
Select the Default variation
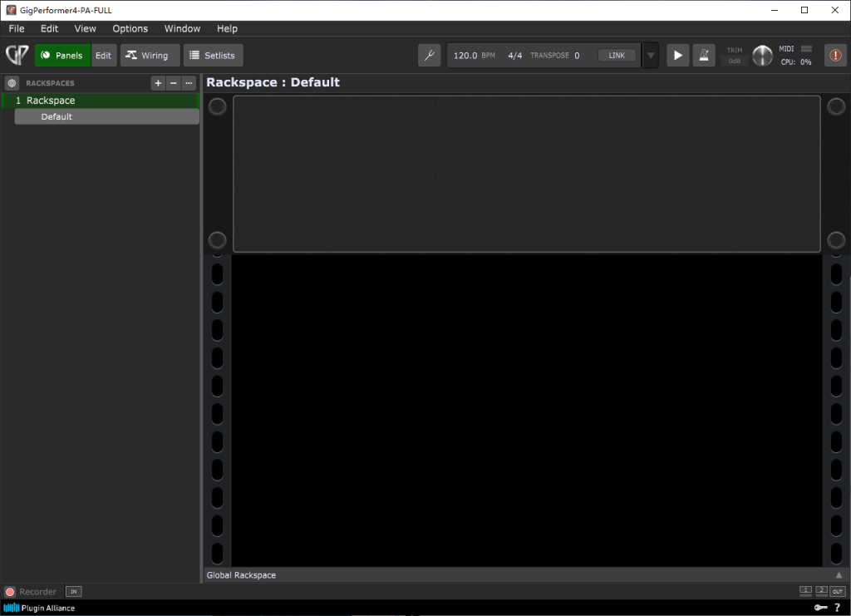[x=107, y=116]
